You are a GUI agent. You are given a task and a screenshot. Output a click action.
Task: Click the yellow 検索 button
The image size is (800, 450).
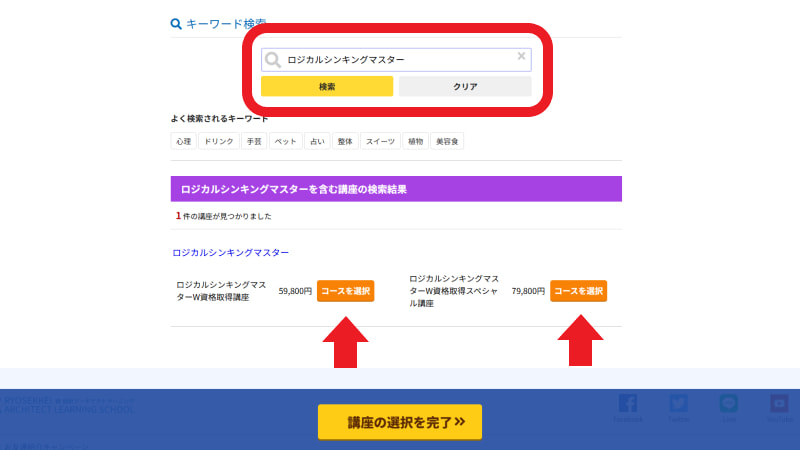coord(327,86)
